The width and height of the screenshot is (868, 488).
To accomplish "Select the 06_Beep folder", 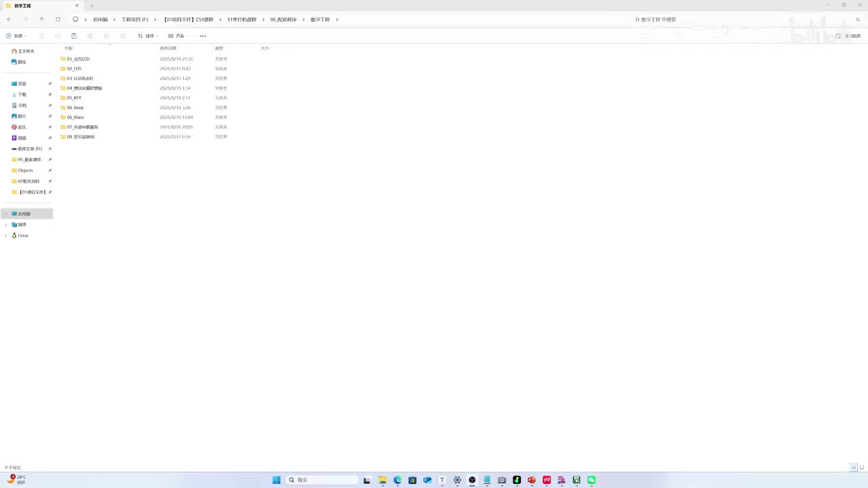I will click(72, 108).
